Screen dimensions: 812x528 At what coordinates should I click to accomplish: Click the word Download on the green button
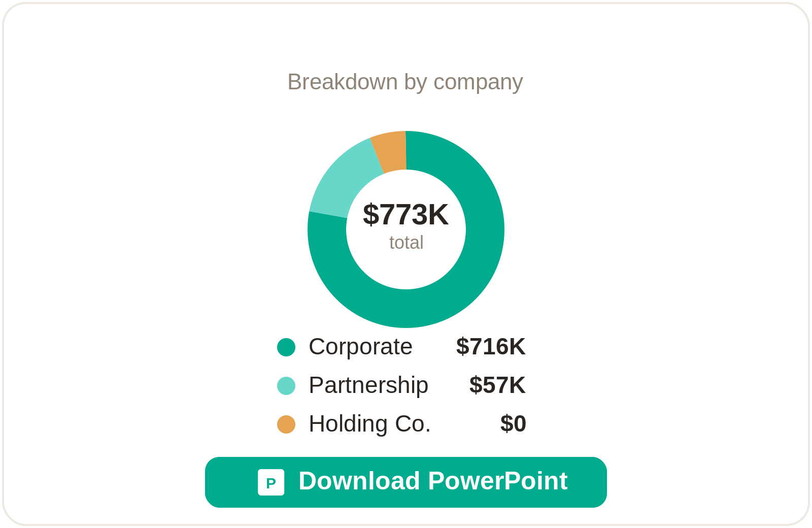[359, 481]
